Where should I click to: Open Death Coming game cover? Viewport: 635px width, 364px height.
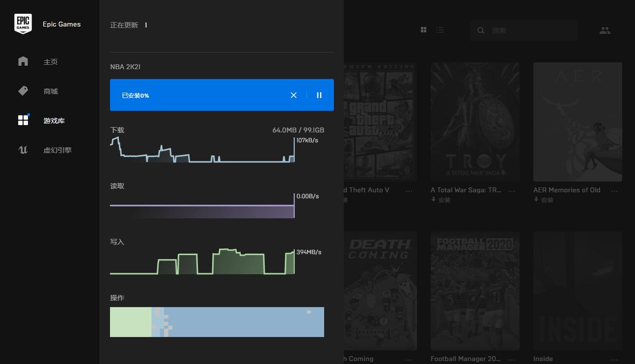pos(380,291)
